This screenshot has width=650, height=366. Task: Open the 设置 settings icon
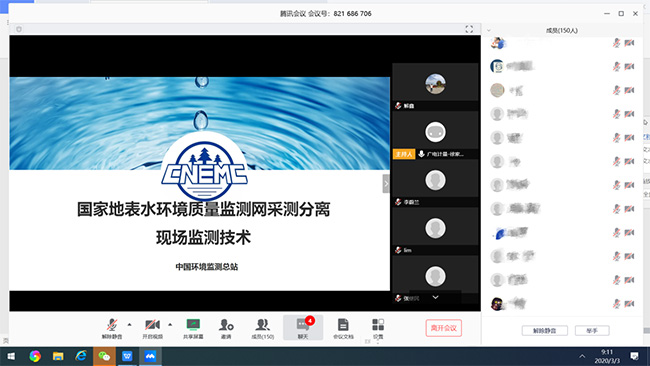[378, 328]
